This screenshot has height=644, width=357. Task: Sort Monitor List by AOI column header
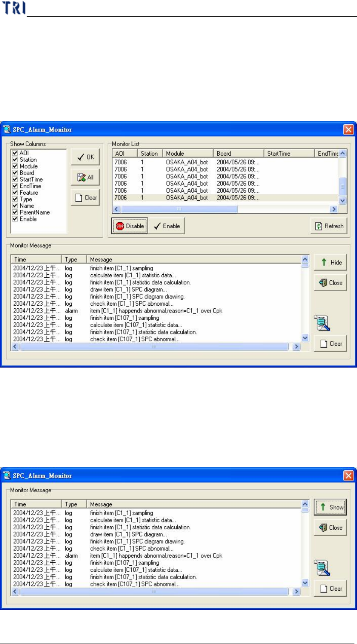click(x=125, y=153)
